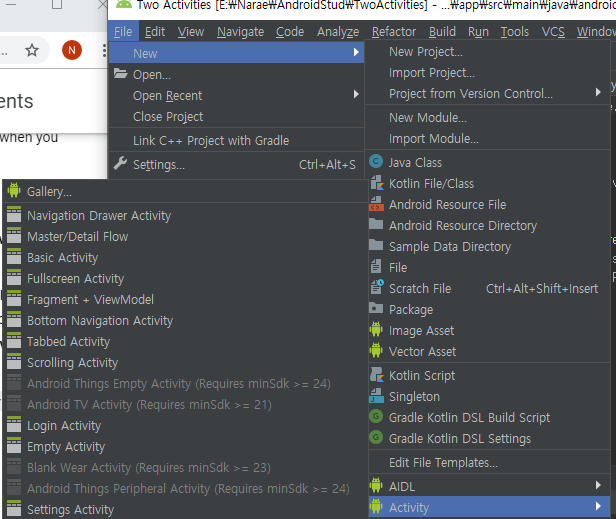Click the Basic Activity template icon
Viewport: 616px width, 519px height.
point(14,257)
